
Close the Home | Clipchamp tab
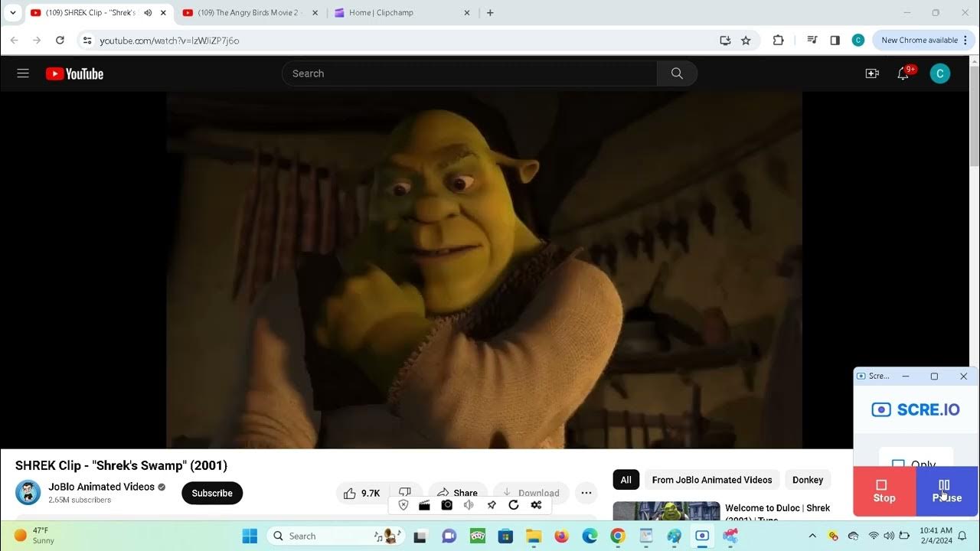(467, 13)
